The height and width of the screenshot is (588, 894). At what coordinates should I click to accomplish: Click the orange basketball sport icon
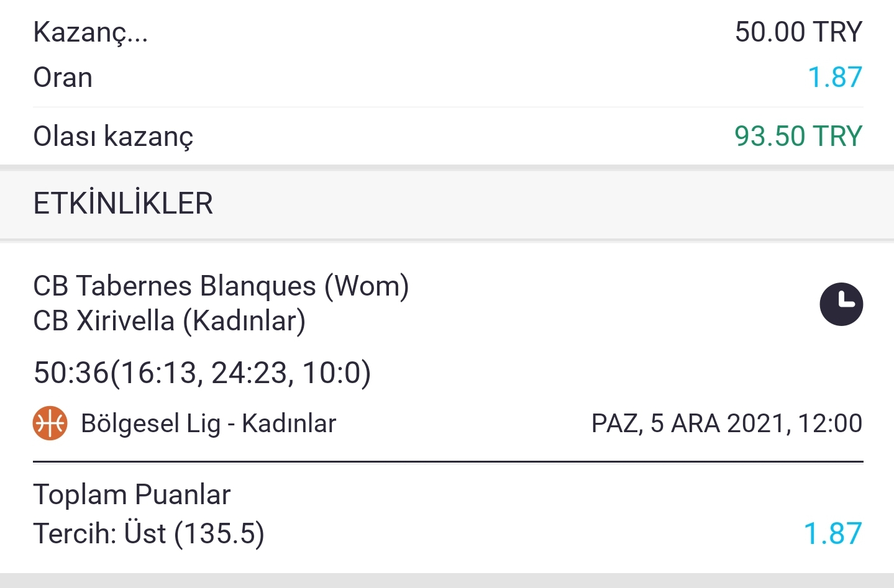point(50,423)
